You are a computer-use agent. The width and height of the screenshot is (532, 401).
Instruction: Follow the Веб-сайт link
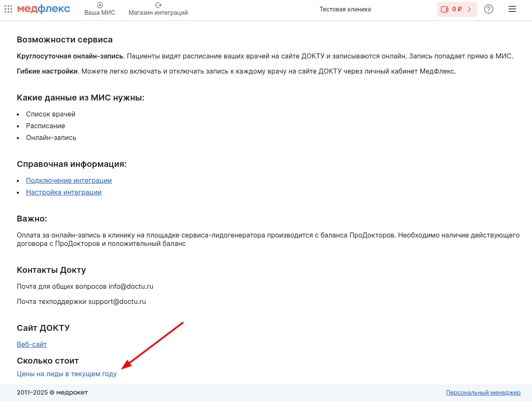tap(32, 344)
